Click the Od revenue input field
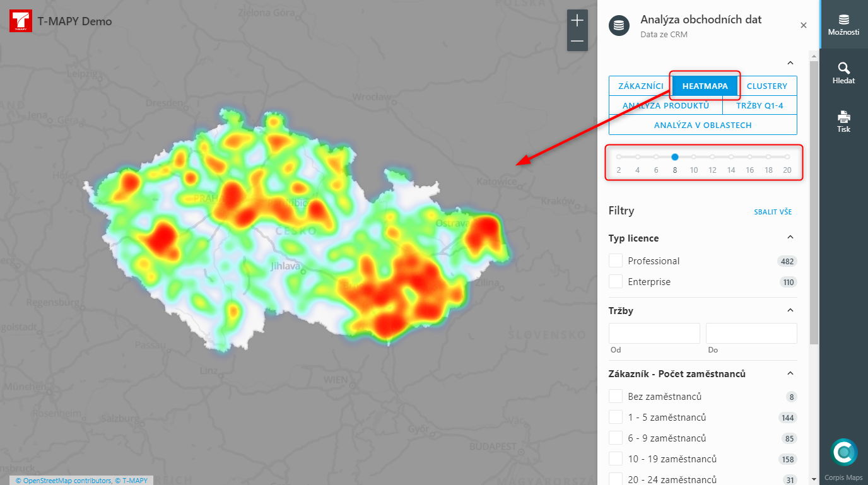The height and width of the screenshot is (485, 868). 654,333
